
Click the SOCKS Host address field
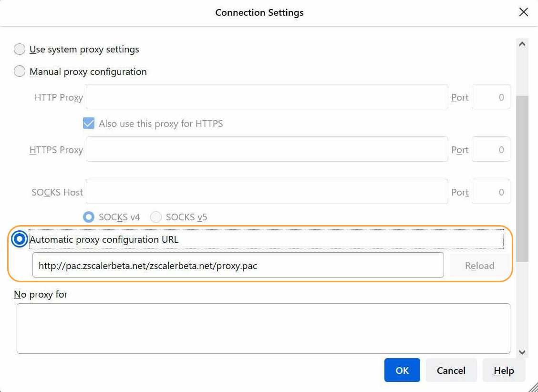(x=267, y=192)
